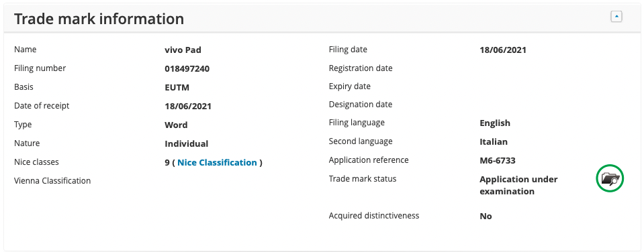Click the Vienna Classification label
Screen dimensions: 644x252
pyautogui.click(x=52, y=181)
